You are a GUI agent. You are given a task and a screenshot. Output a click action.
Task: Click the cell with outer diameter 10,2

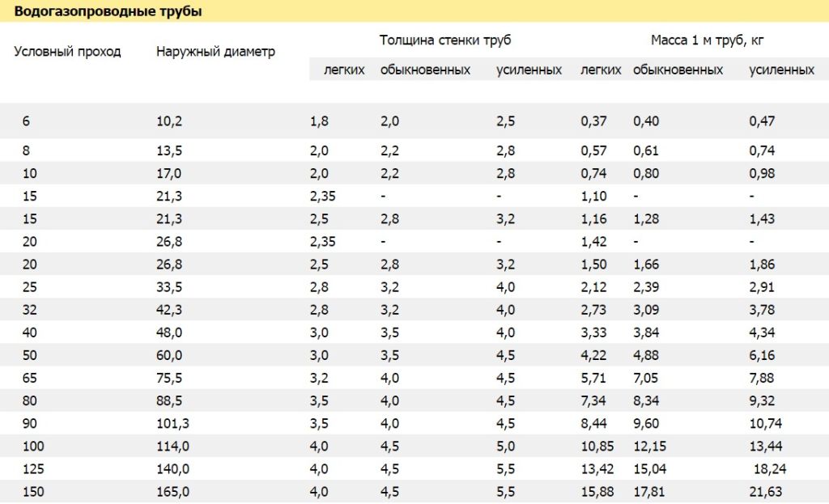tap(169, 121)
